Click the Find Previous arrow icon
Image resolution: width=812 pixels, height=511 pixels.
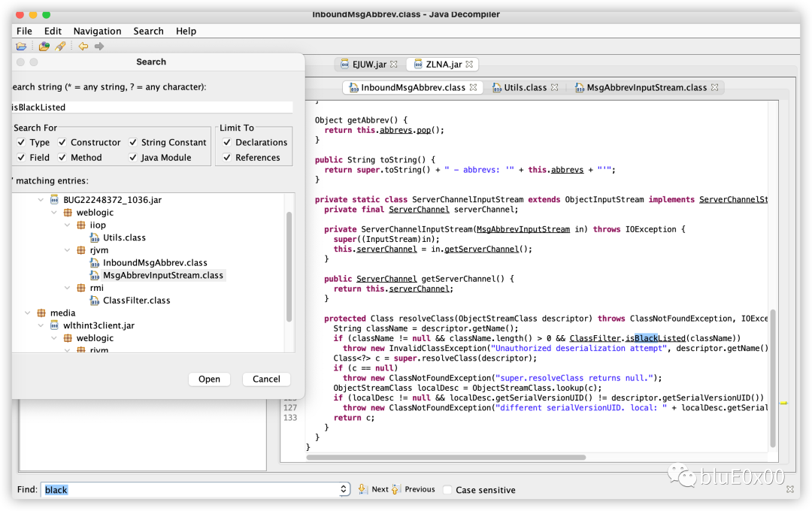[395, 488]
